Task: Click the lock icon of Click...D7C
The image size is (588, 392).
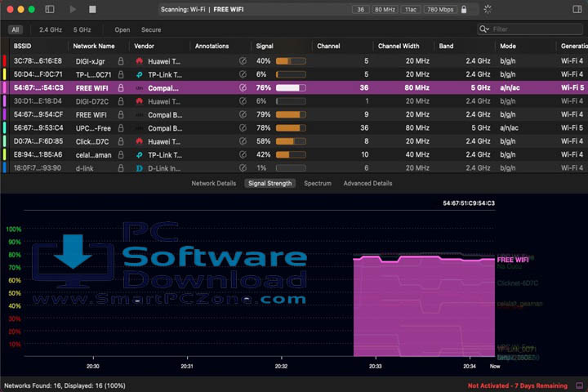Action: [x=121, y=141]
